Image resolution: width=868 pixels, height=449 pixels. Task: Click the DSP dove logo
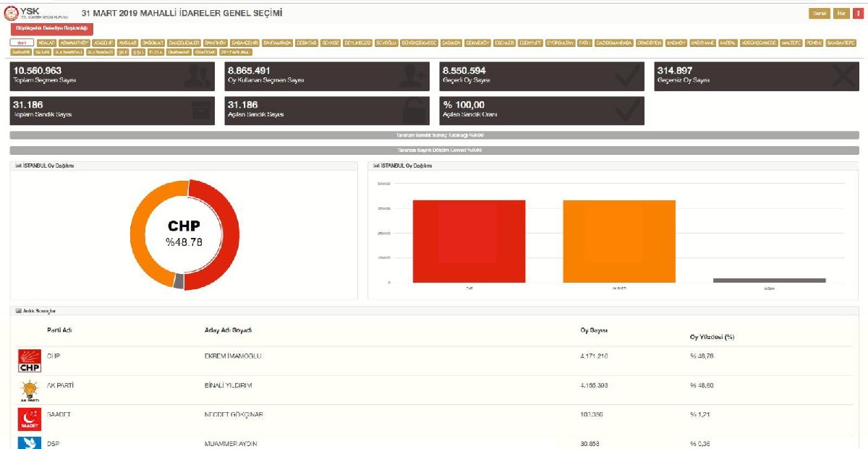pyautogui.click(x=30, y=442)
